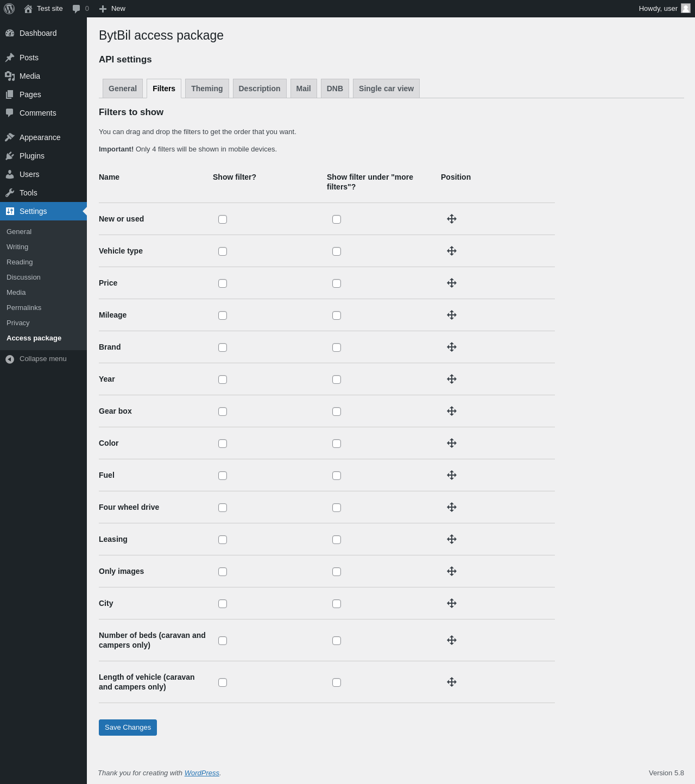695x784 pixels.
Task: Check 'more filters' box for Fuel
Action: (x=337, y=476)
